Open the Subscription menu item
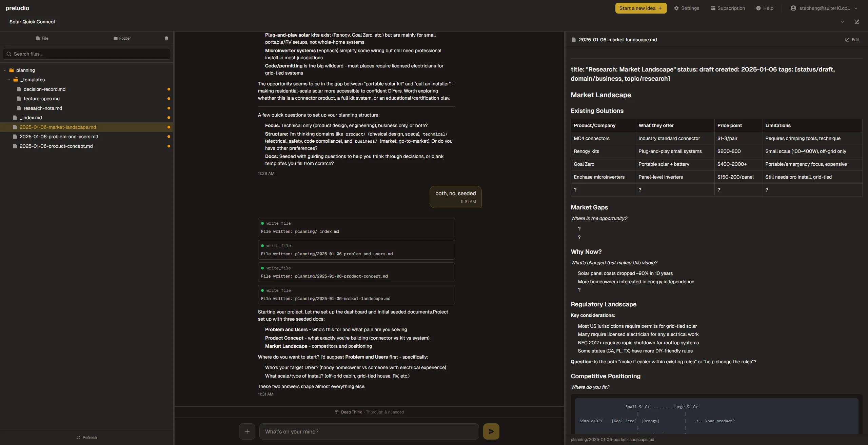The image size is (868, 445). click(x=728, y=8)
